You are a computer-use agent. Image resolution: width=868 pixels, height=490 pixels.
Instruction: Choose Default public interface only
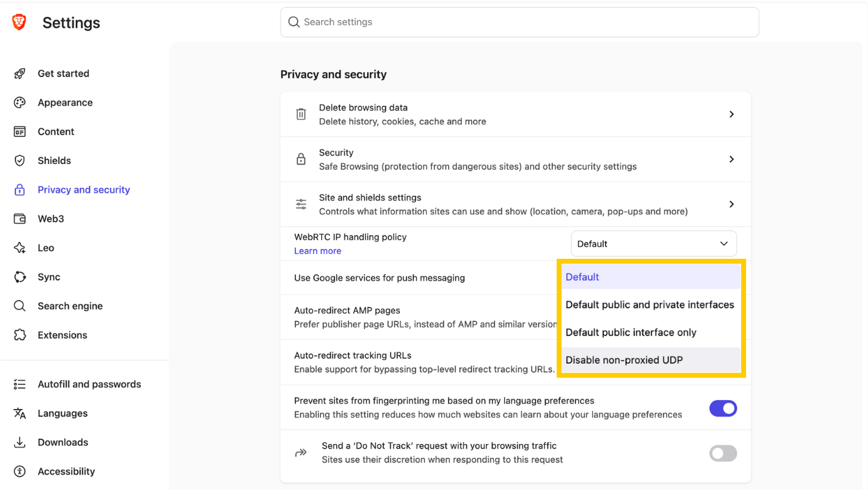pos(651,332)
